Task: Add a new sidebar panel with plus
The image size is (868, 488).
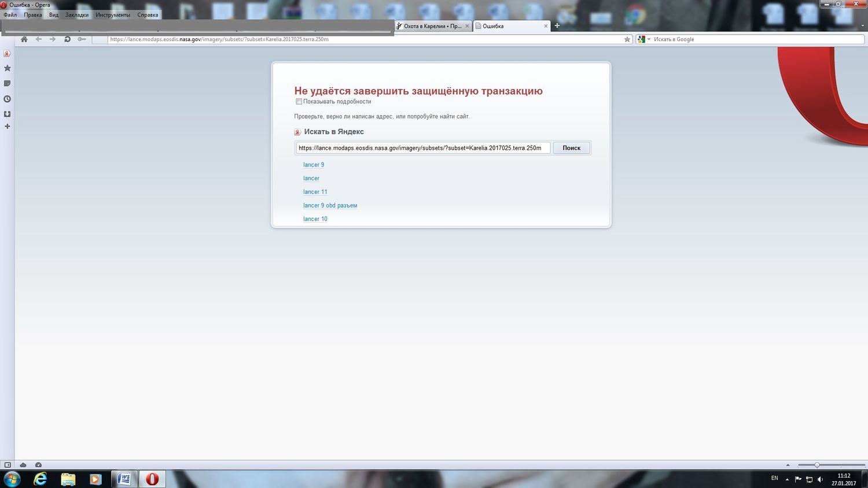Action: (x=8, y=127)
